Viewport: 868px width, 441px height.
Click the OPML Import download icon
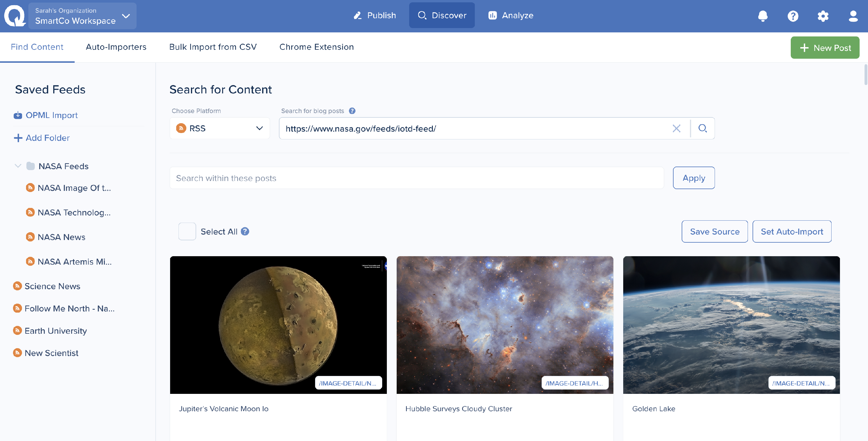coord(18,115)
